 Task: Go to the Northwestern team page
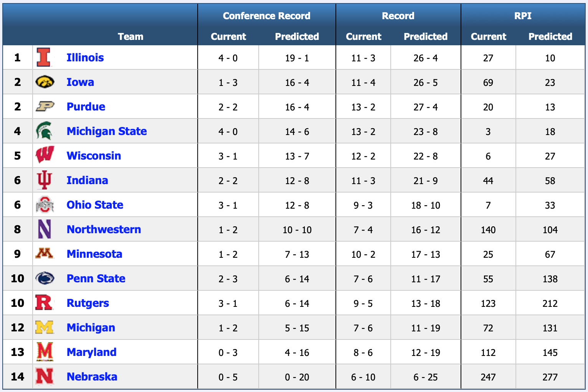coord(104,229)
